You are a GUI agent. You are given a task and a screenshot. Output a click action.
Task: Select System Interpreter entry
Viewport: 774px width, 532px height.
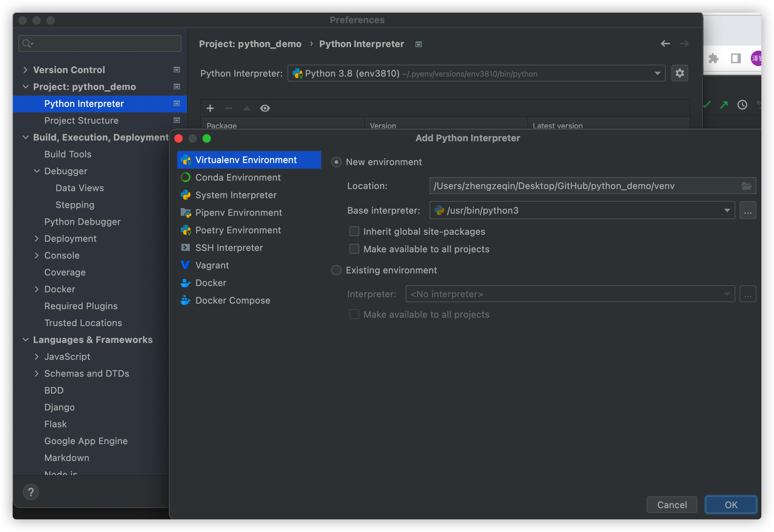click(249, 195)
